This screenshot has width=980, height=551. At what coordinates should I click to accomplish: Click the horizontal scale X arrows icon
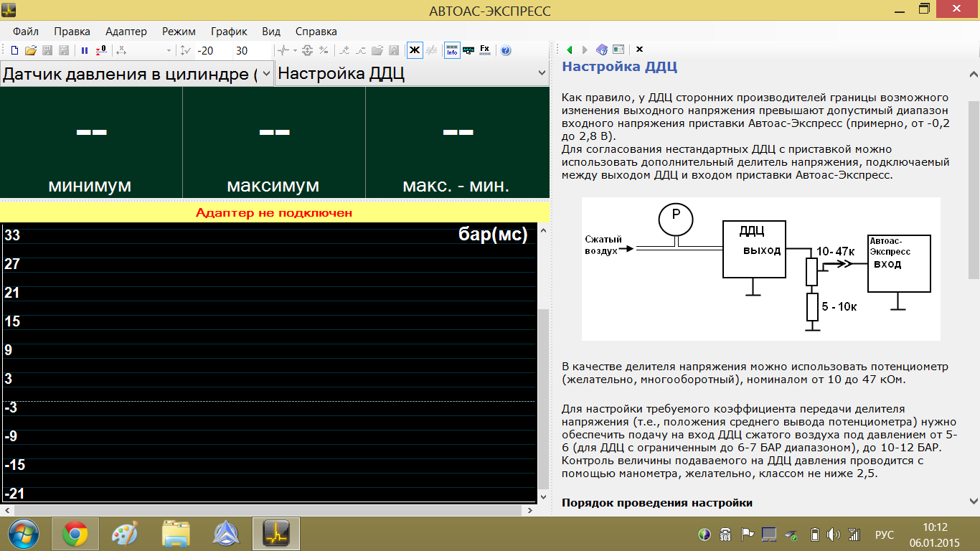coord(122,51)
